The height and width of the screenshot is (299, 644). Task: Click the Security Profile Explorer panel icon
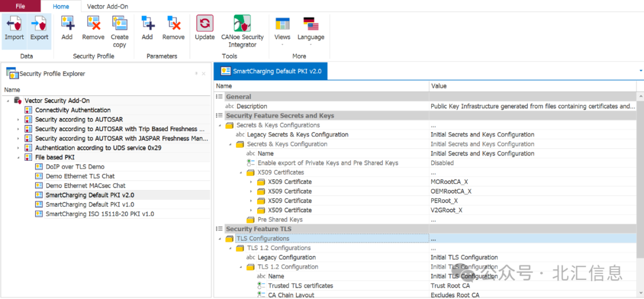(x=13, y=74)
